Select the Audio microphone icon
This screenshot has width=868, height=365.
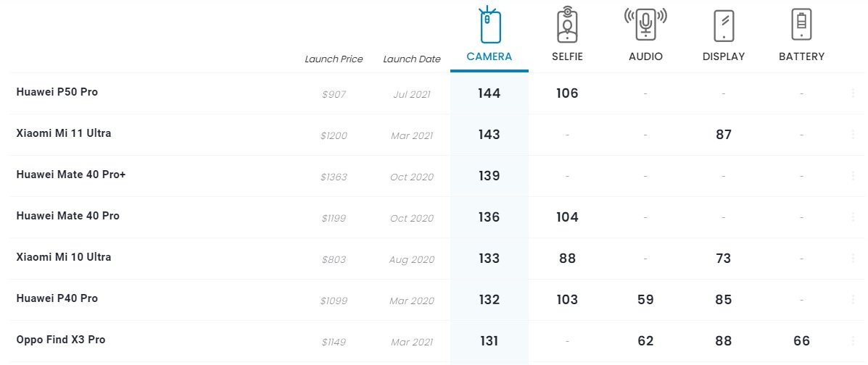[645, 25]
